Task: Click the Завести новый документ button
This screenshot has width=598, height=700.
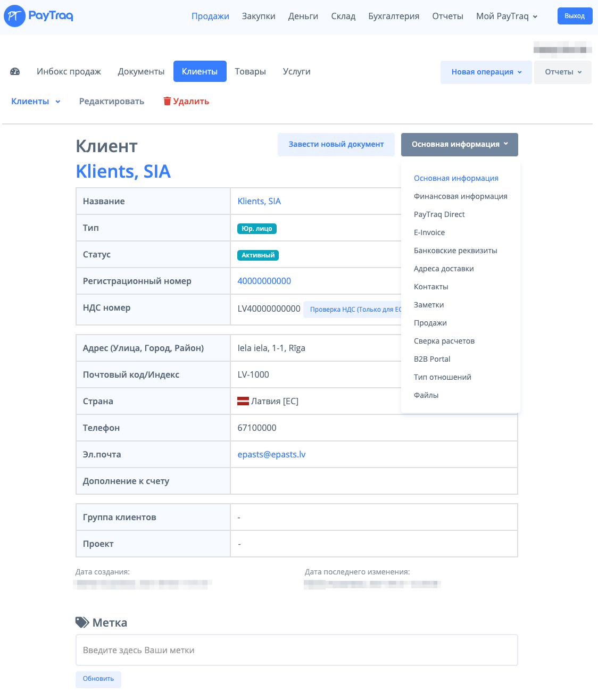Action: click(336, 144)
